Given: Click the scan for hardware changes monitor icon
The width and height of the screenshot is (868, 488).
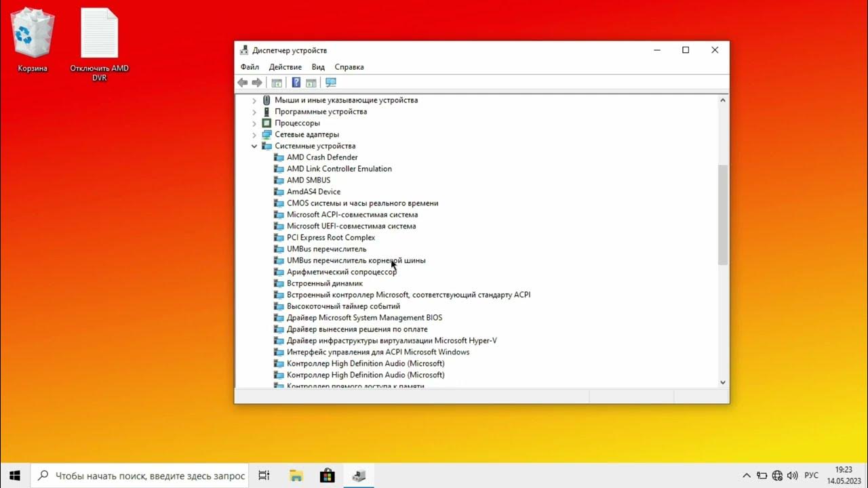Looking at the screenshot, I should [331, 83].
